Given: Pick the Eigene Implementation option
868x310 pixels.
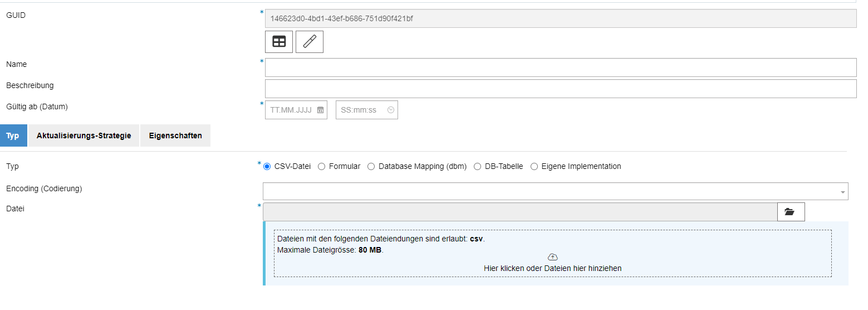Looking at the screenshot, I should click(534, 166).
